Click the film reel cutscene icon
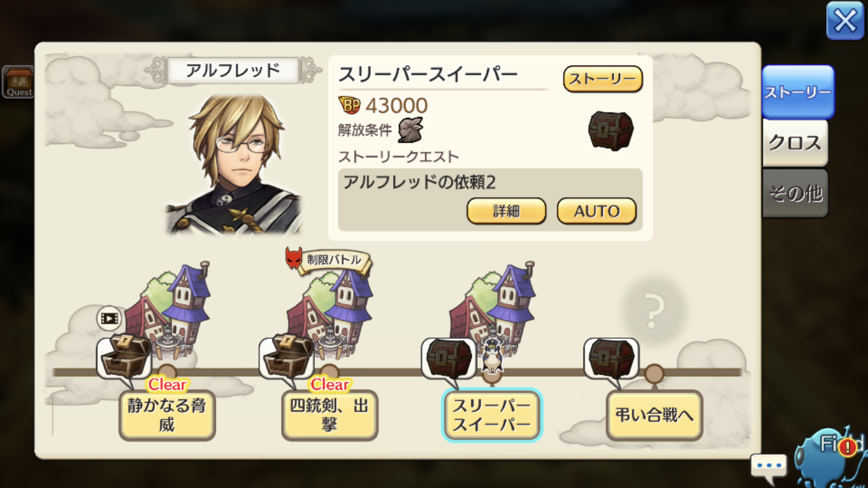868x488 pixels. [x=109, y=319]
